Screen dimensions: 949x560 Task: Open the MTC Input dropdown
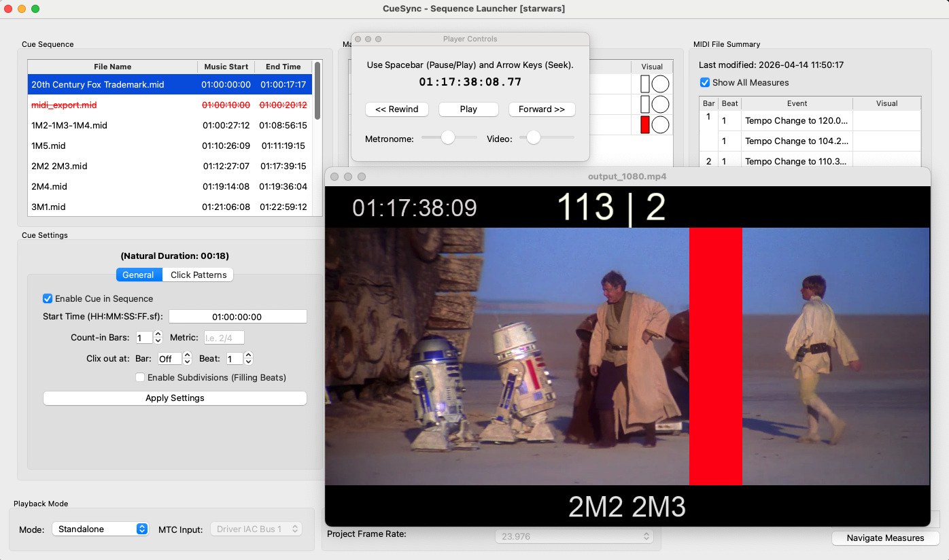pyautogui.click(x=256, y=529)
